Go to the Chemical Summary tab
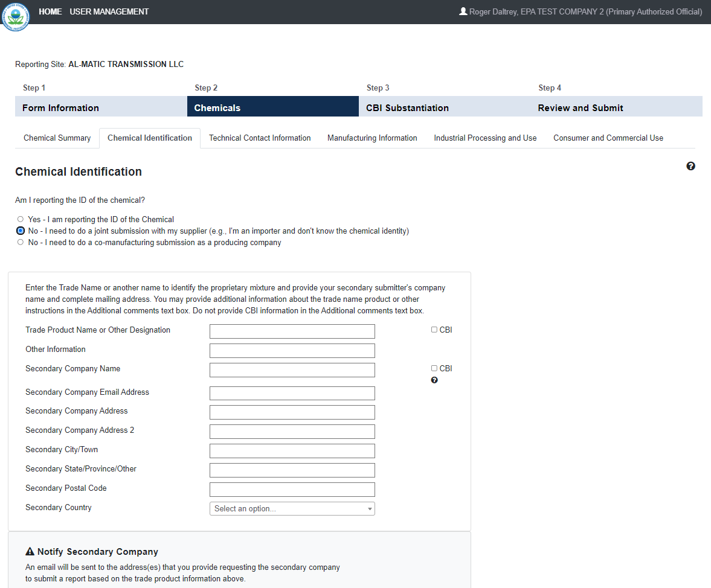The width and height of the screenshot is (711, 588). pos(57,138)
